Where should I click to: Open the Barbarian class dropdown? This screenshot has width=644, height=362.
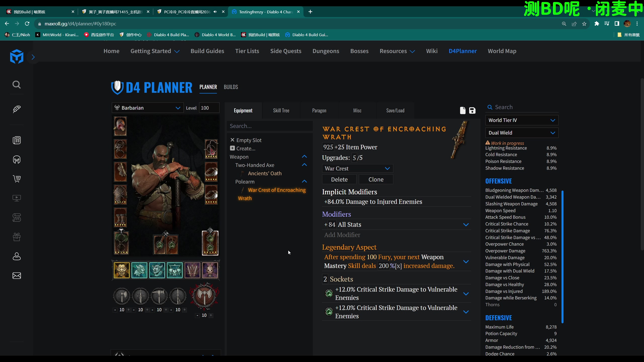(148, 108)
